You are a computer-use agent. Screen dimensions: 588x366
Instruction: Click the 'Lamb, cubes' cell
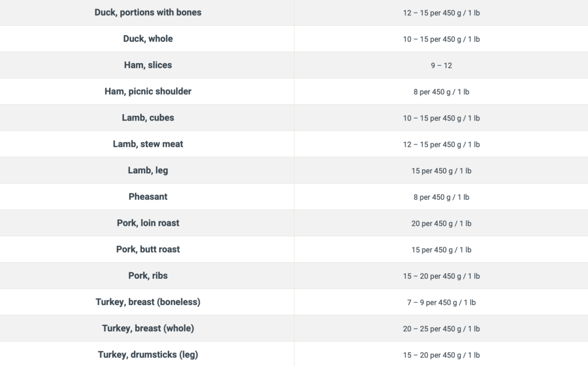point(148,118)
